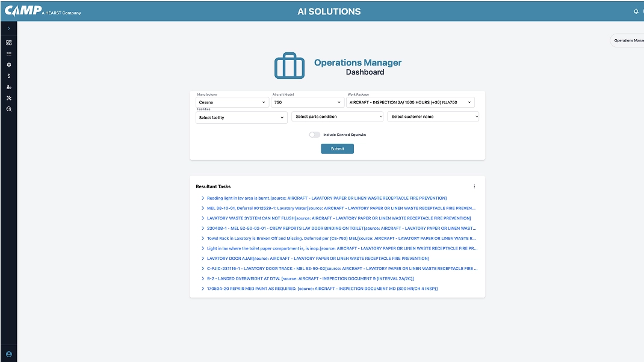This screenshot has height=362, width=644.
Task: Open the magnifier search icon in sidebar
Action: (8, 109)
